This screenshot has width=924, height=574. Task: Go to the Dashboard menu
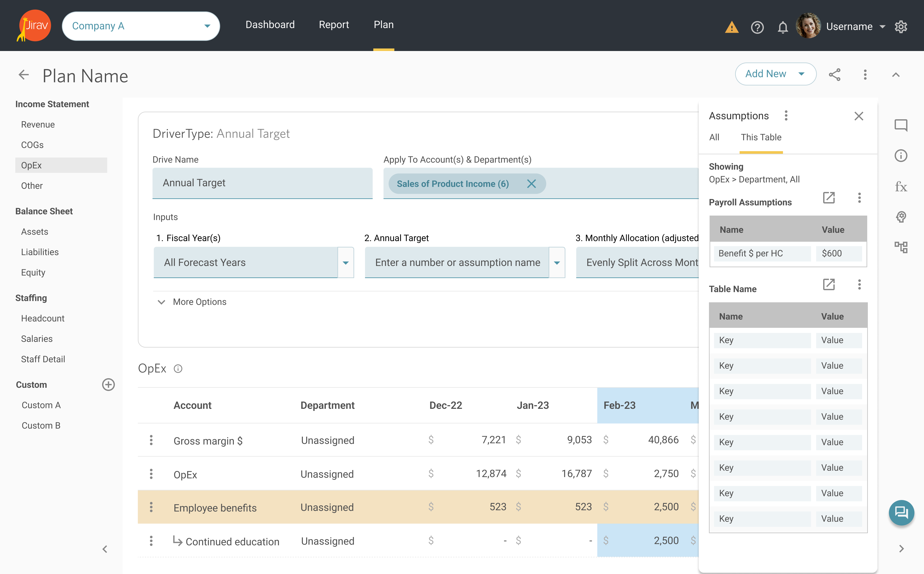(x=270, y=25)
